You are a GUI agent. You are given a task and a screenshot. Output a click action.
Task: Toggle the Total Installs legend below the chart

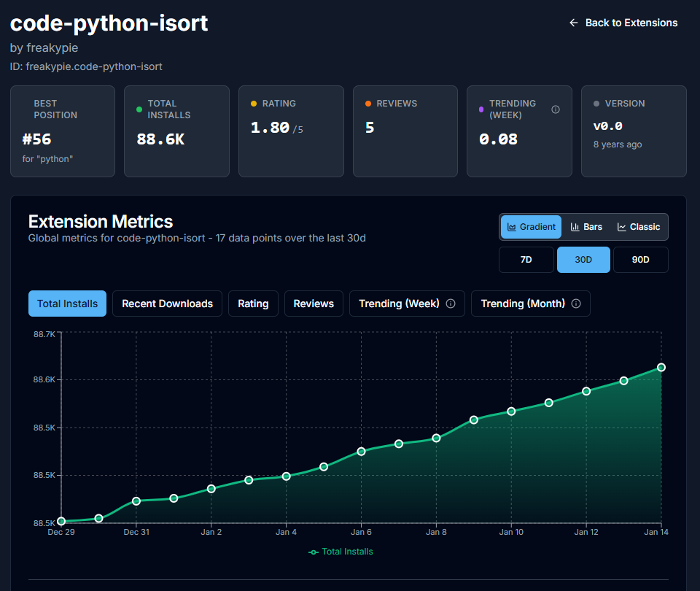[341, 552]
